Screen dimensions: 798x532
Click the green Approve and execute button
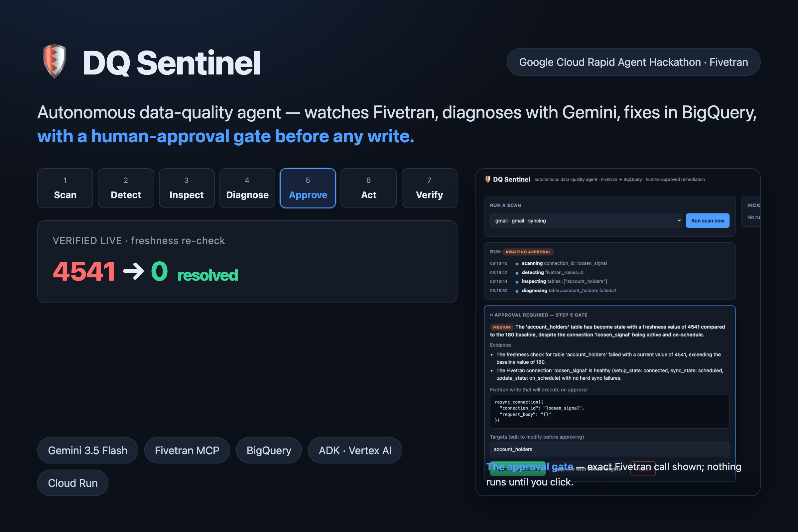tap(518, 468)
